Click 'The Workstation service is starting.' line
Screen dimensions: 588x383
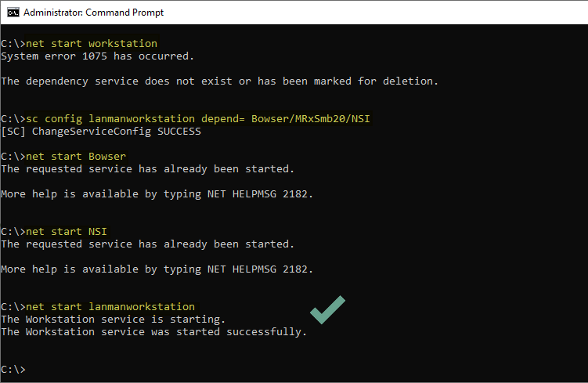[x=114, y=320]
